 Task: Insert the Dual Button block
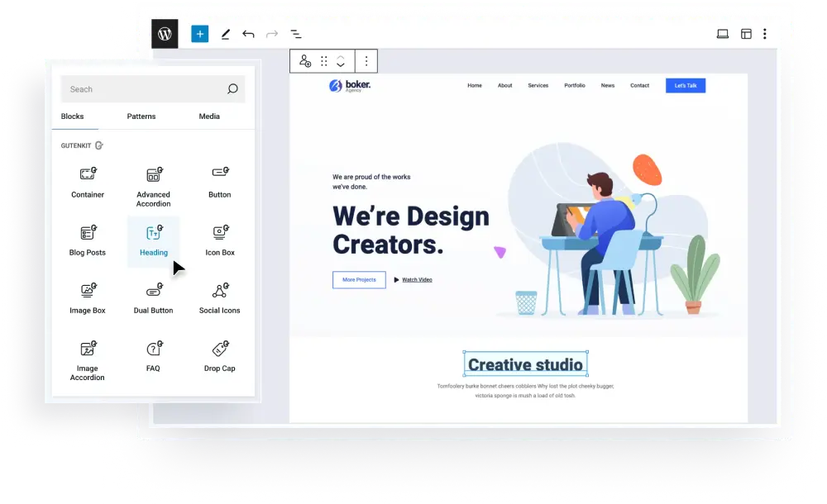coord(154,299)
